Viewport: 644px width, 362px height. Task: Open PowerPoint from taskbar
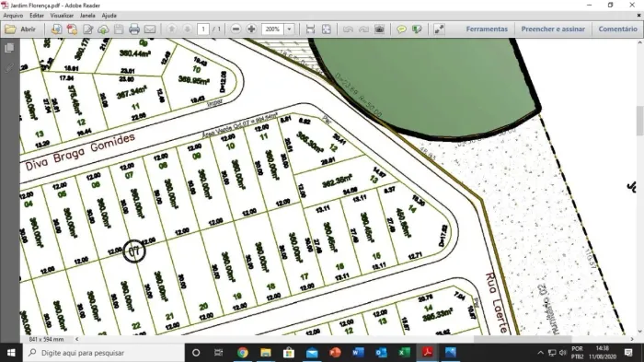tap(335, 353)
